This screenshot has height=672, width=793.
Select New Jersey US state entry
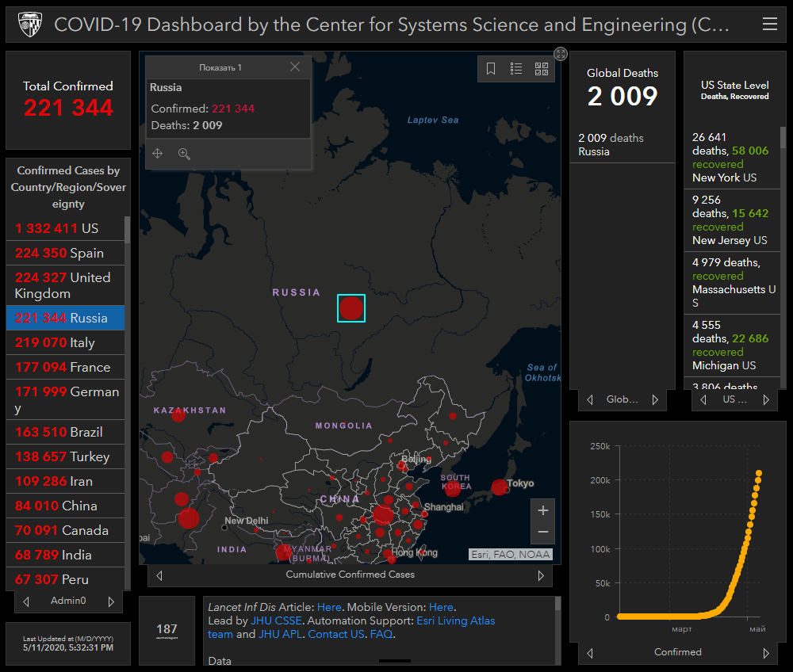(x=732, y=220)
